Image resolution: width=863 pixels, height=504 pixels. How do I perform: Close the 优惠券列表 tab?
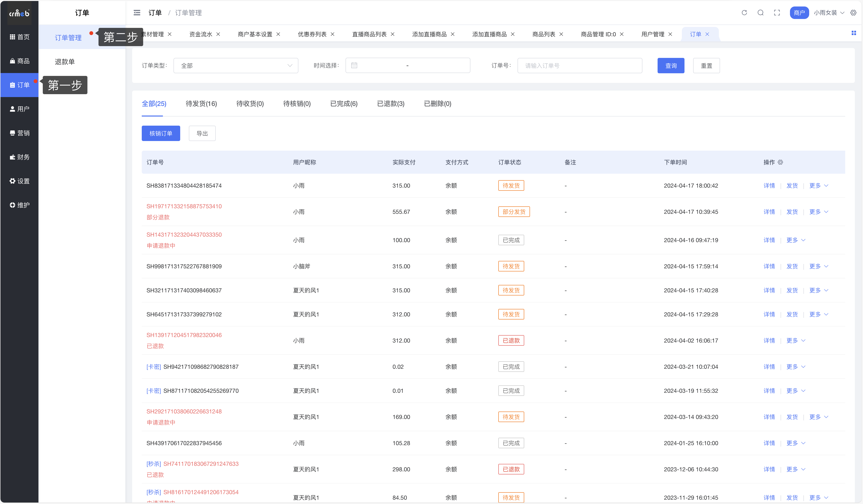[333, 34]
